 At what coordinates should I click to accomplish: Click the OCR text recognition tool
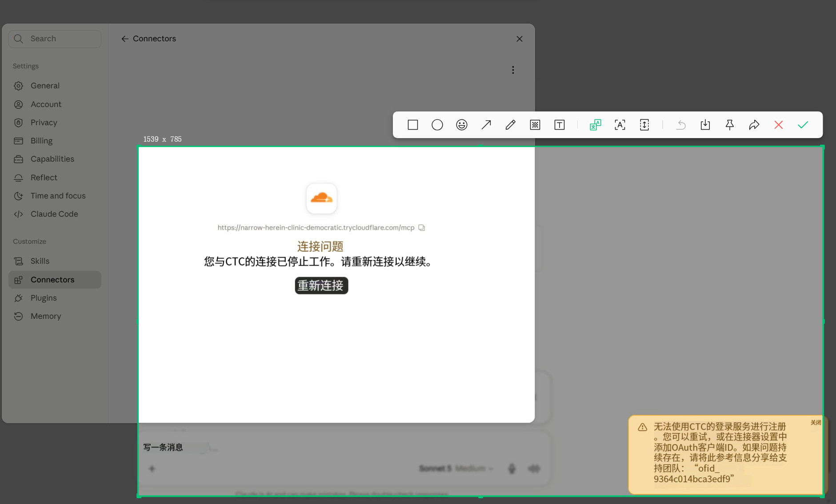(620, 125)
